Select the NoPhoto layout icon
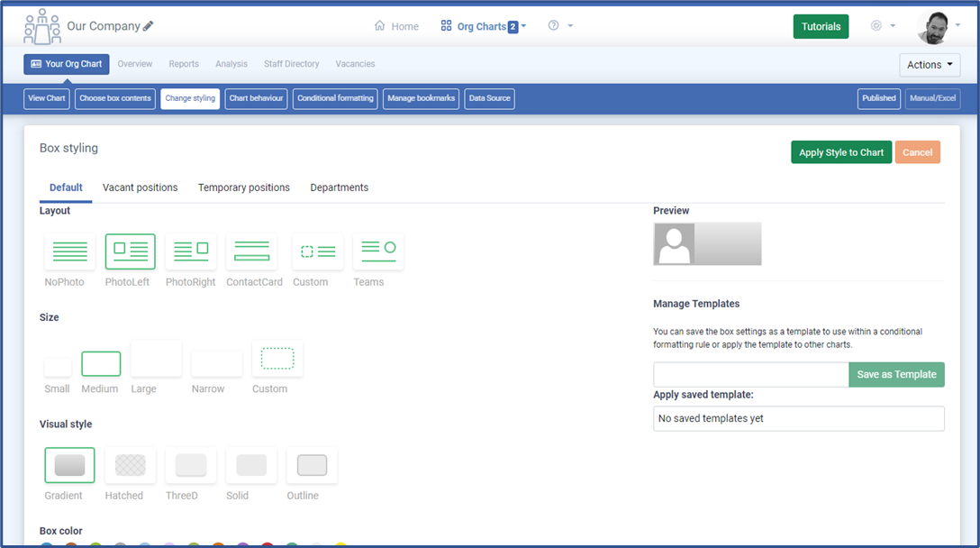 69,251
